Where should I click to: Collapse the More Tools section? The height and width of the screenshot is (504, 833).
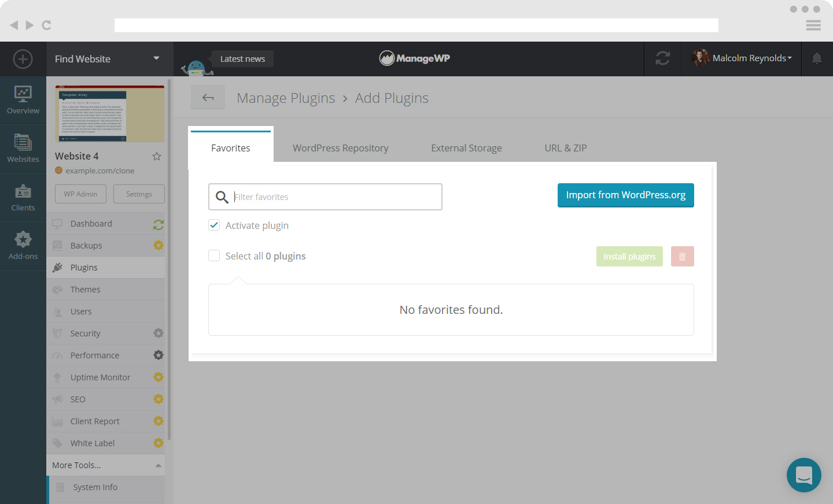(x=106, y=465)
